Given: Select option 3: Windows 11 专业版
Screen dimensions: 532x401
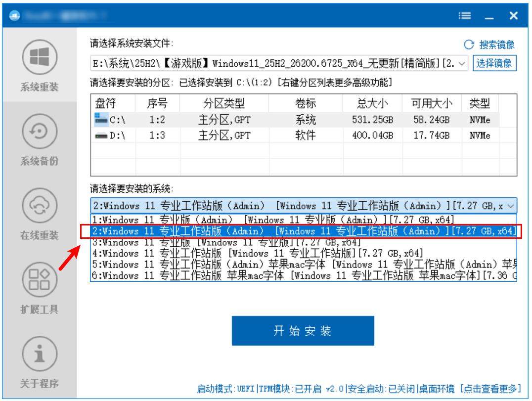Looking at the screenshot, I should (303, 242).
